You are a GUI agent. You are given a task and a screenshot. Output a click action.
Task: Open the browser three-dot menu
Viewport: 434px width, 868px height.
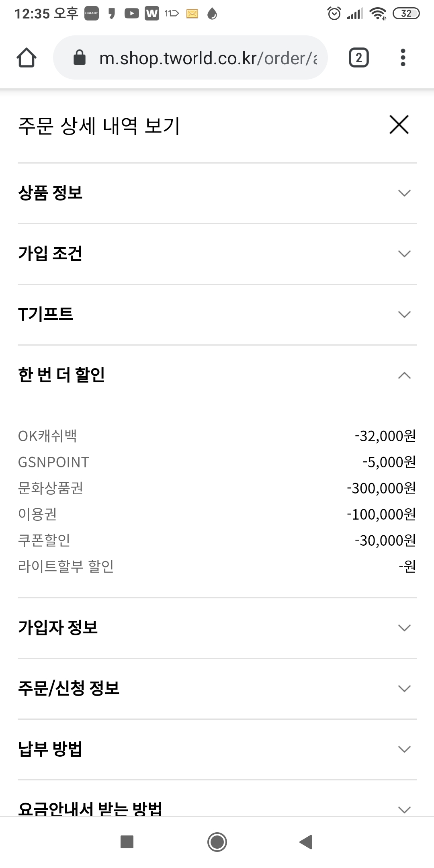(403, 58)
